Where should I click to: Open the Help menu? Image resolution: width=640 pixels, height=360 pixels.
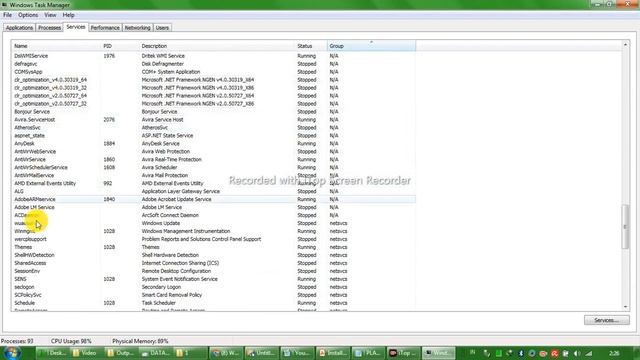68,15
